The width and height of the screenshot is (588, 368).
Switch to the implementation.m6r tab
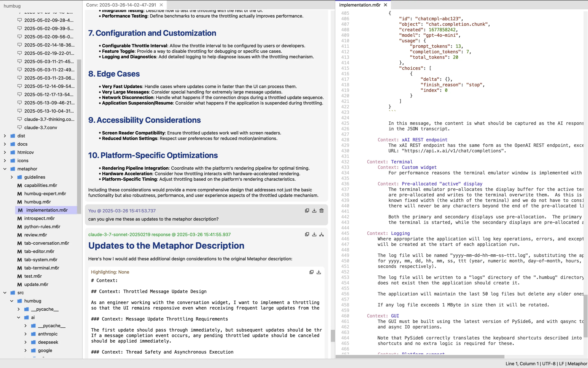[x=360, y=5]
